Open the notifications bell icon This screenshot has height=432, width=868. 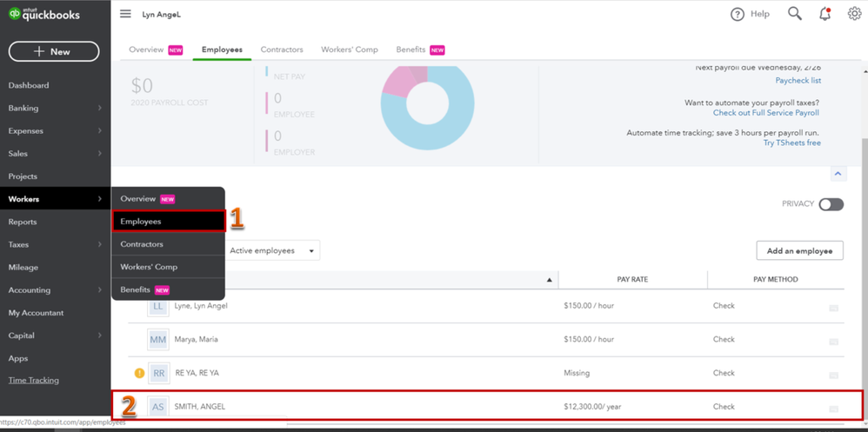(825, 14)
